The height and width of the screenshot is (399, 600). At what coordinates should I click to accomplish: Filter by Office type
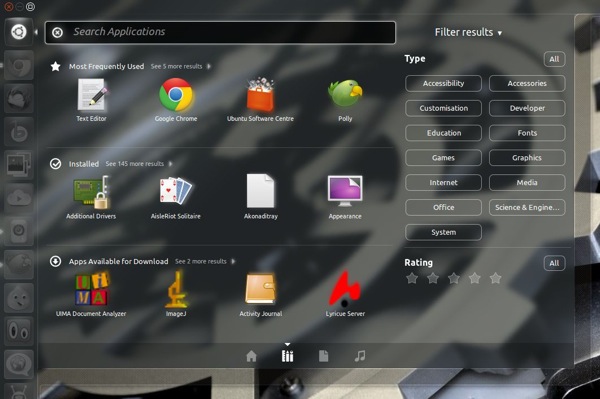click(x=443, y=207)
